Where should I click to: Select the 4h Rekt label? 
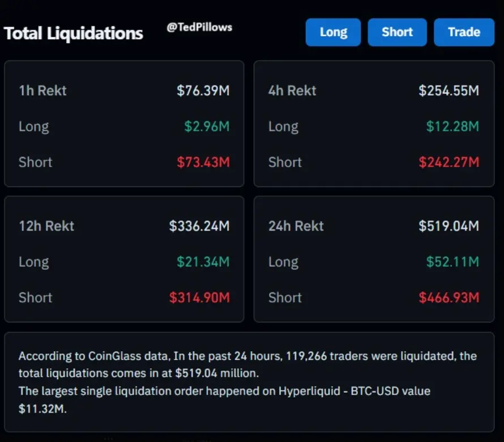[x=292, y=91]
